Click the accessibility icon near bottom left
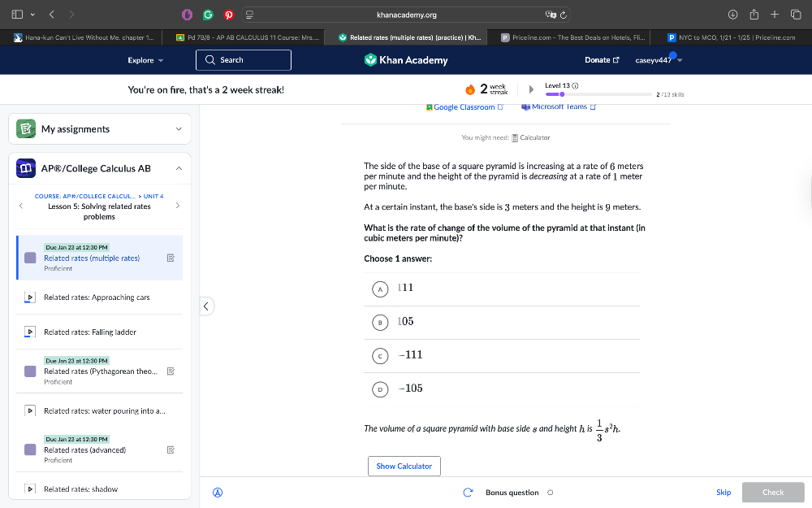 point(218,492)
